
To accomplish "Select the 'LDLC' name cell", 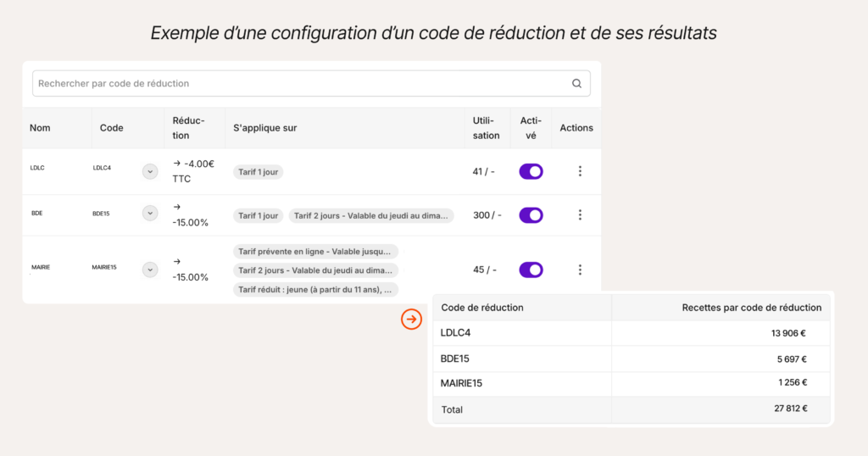I will (37, 168).
